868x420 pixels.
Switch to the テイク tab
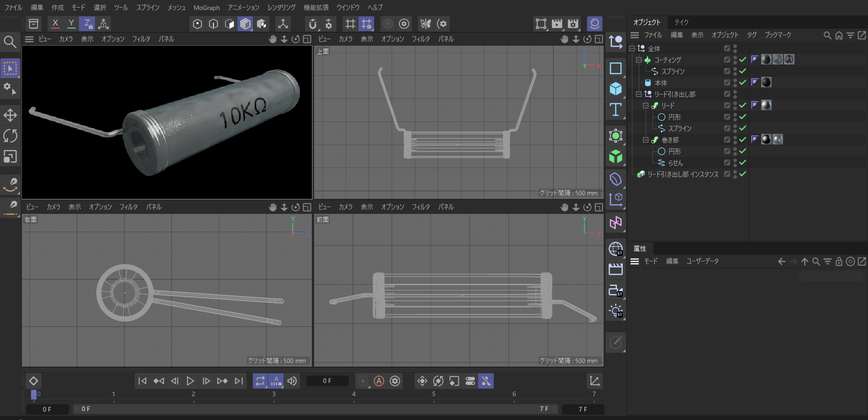(x=681, y=22)
